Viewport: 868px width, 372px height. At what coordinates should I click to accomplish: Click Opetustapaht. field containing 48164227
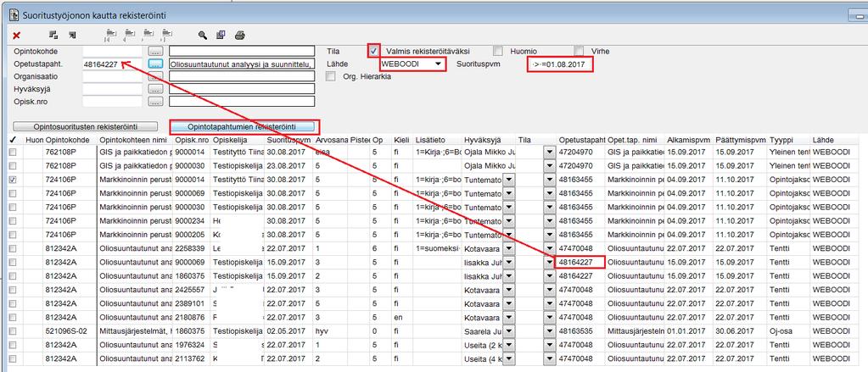coord(112,64)
